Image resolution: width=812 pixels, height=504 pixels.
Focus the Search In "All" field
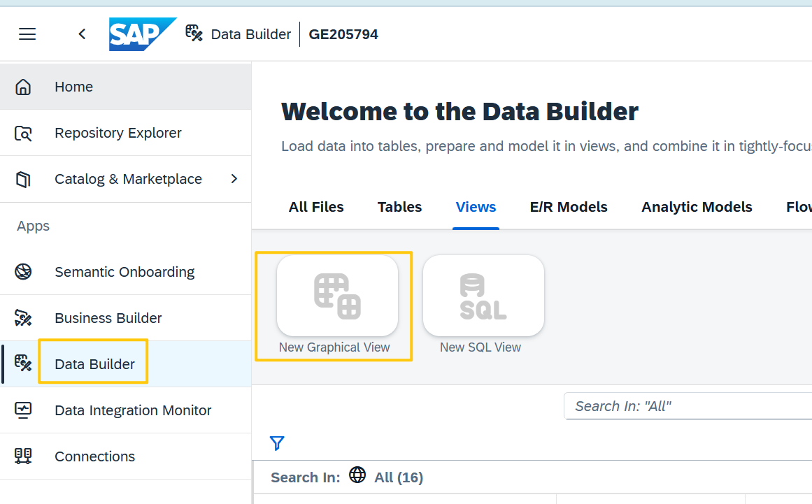pos(688,406)
